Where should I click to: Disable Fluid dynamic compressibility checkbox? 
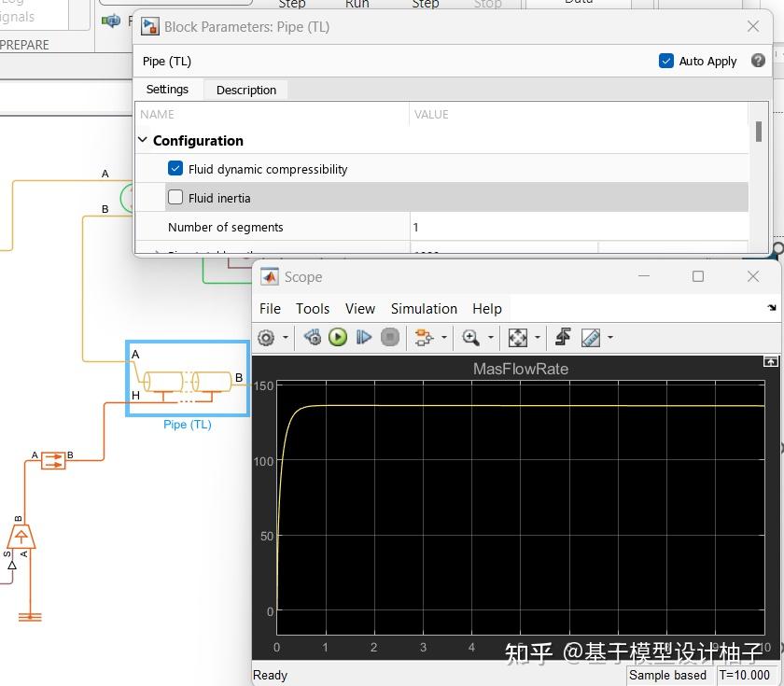[x=175, y=169]
